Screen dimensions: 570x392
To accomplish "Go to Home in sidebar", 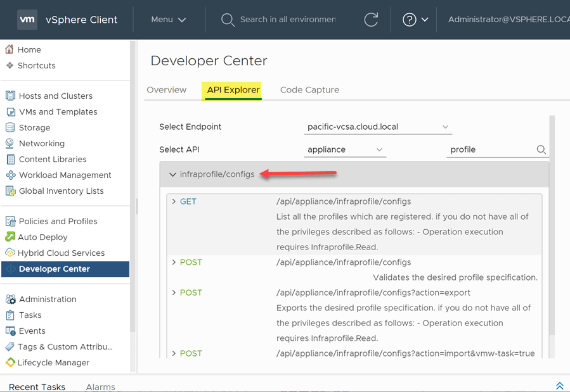I will coord(29,49).
